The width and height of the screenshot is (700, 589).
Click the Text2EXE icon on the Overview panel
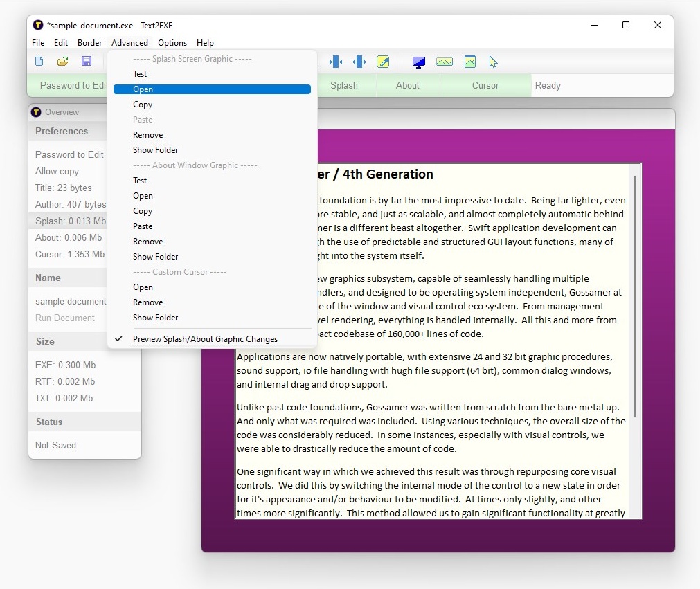[x=35, y=111]
